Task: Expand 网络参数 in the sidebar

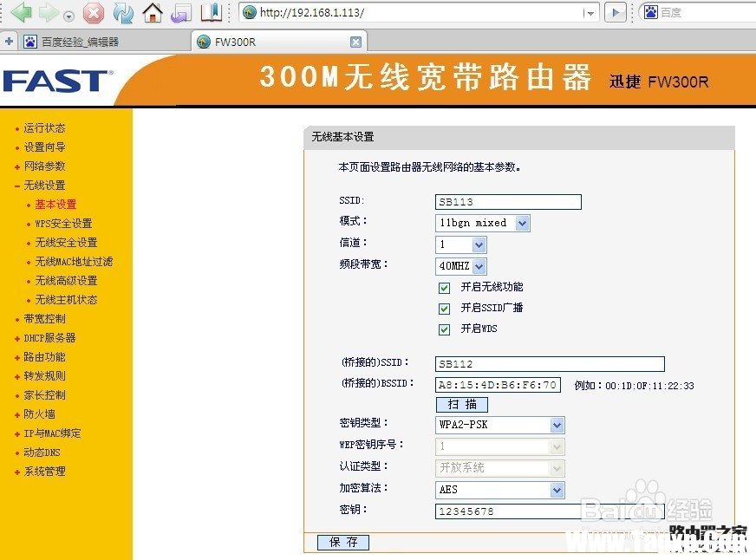Action: tap(44, 166)
